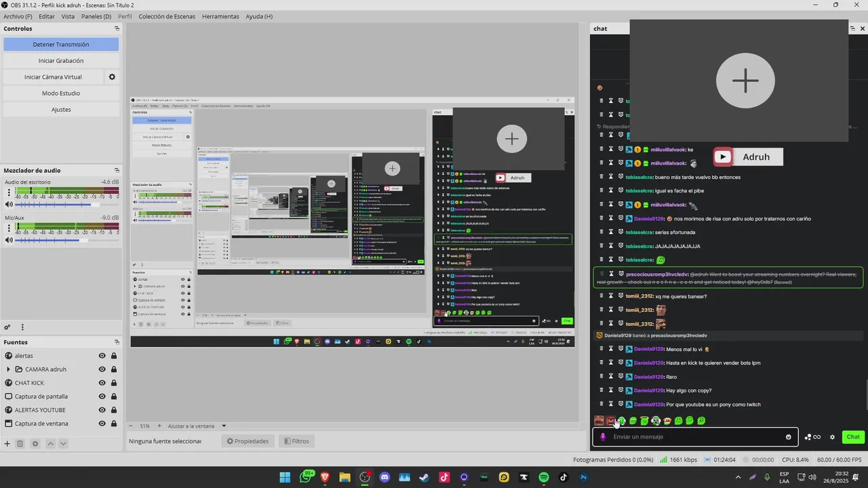
Task: Click Iniciar Grabación button
Action: (61, 61)
